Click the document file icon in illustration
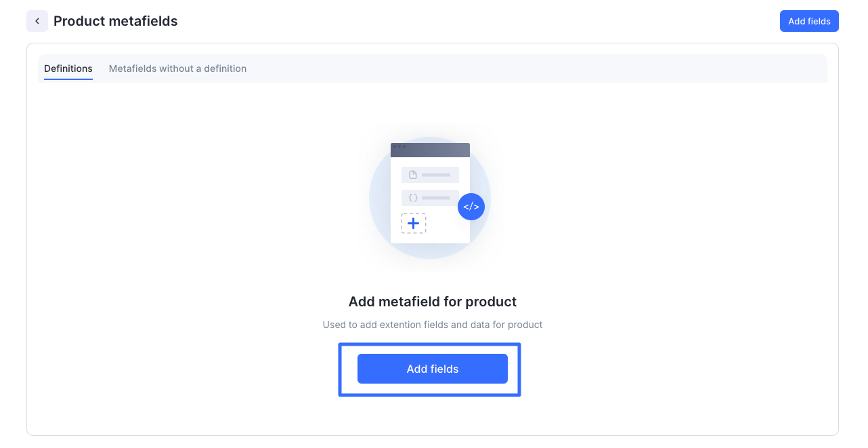Image resolution: width=868 pixels, height=448 pixels. click(x=413, y=175)
